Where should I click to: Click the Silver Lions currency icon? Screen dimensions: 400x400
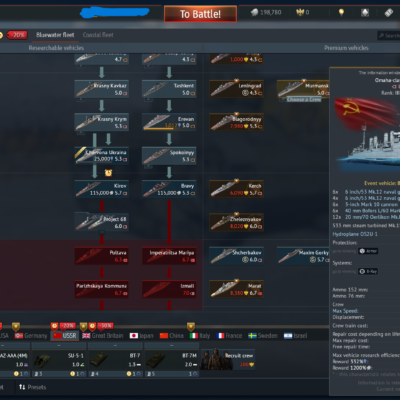[254, 13]
